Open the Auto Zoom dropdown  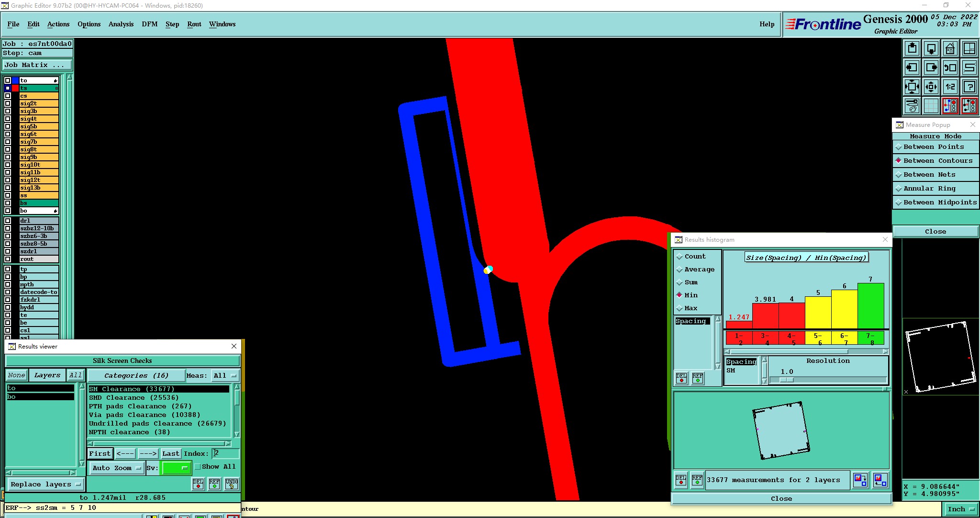pos(116,468)
